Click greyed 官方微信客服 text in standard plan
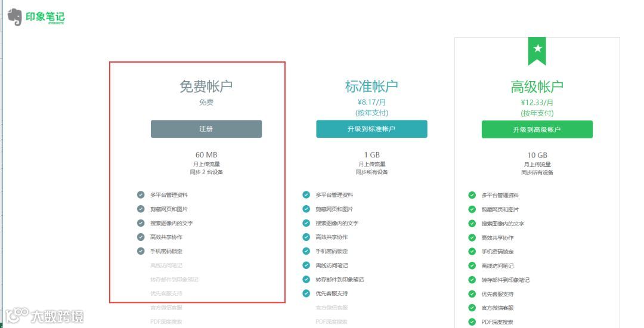Screen dimensions: 644x328 tap(332, 308)
